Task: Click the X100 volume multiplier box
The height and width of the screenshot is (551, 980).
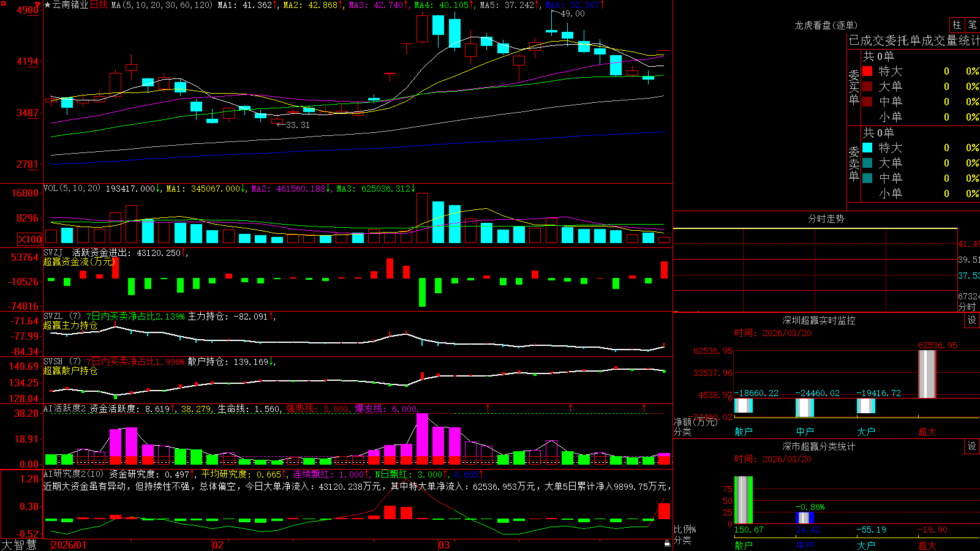Action: tap(29, 239)
